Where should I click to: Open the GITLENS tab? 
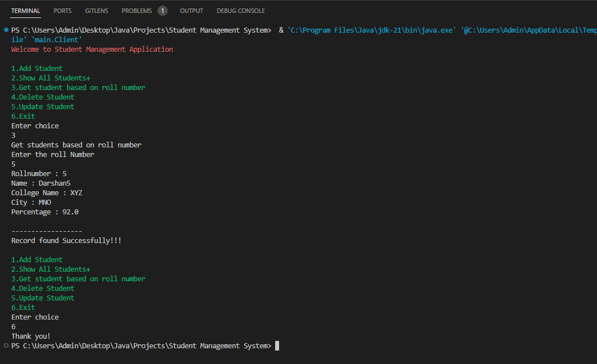coord(96,11)
